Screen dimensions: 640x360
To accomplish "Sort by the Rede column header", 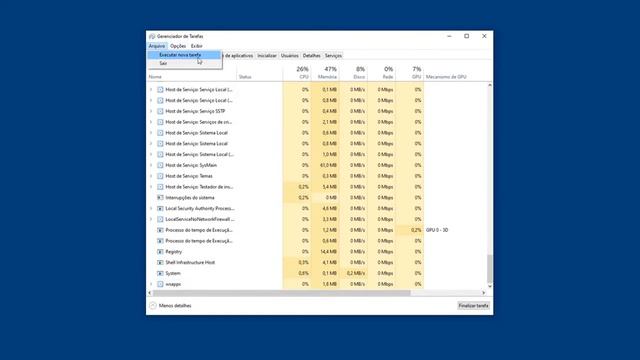I will [x=382, y=73].
